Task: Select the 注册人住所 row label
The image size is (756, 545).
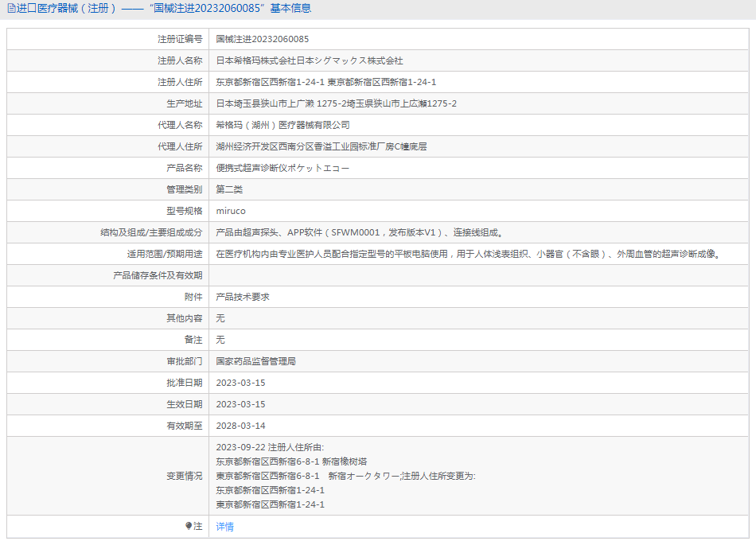Action: point(180,83)
